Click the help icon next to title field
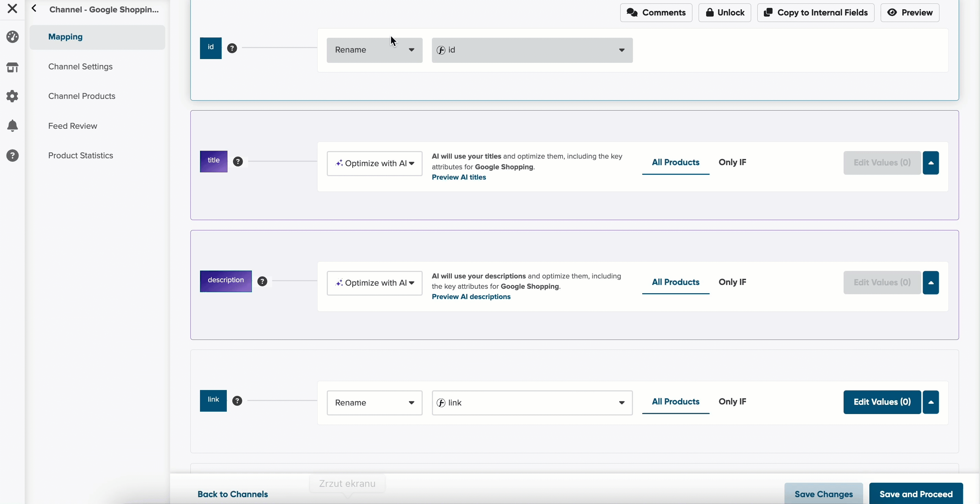The width and height of the screenshot is (980, 504). (238, 162)
